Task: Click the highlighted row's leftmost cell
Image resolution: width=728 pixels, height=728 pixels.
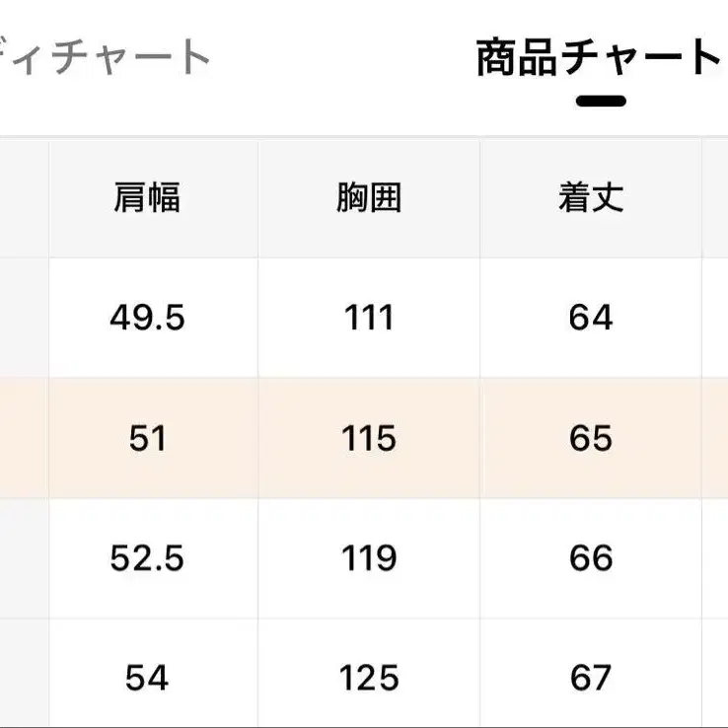Action: click(x=24, y=438)
